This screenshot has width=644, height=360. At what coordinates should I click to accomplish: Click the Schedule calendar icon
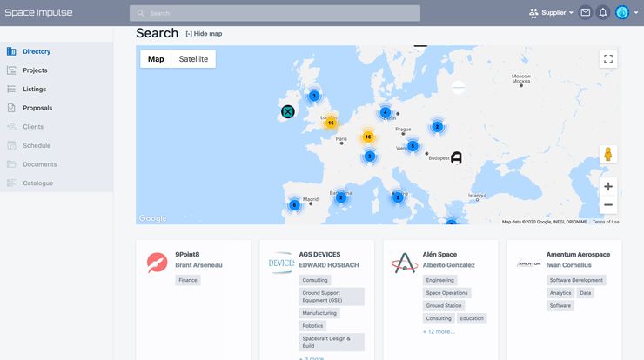click(11, 146)
